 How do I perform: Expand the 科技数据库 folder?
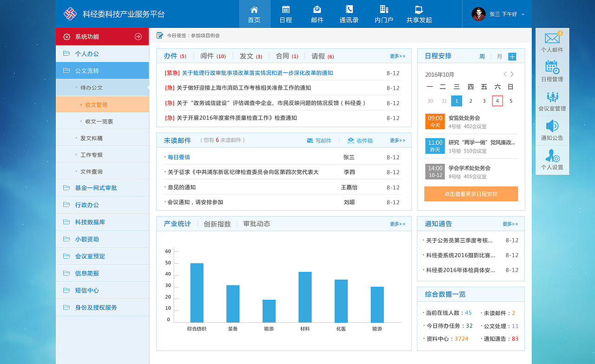click(102, 222)
